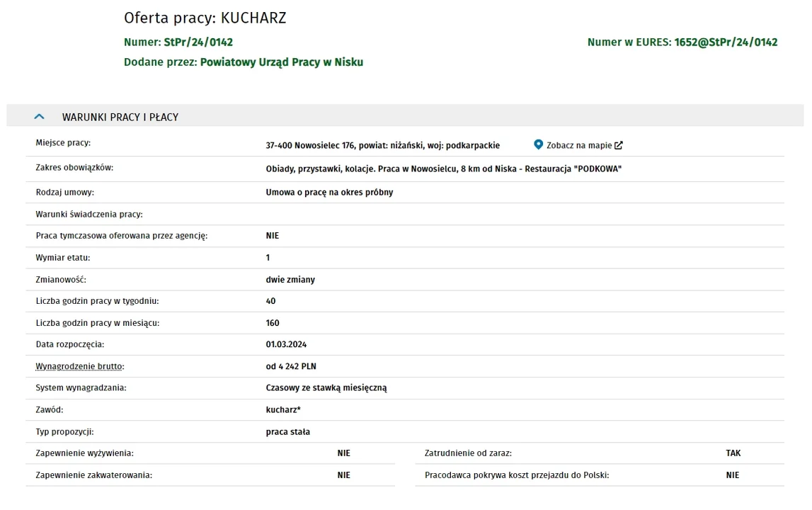Click the salary value od 4 242 PLN
Screen dimensions: 812x510
pyautogui.click(x=291, y=366)
